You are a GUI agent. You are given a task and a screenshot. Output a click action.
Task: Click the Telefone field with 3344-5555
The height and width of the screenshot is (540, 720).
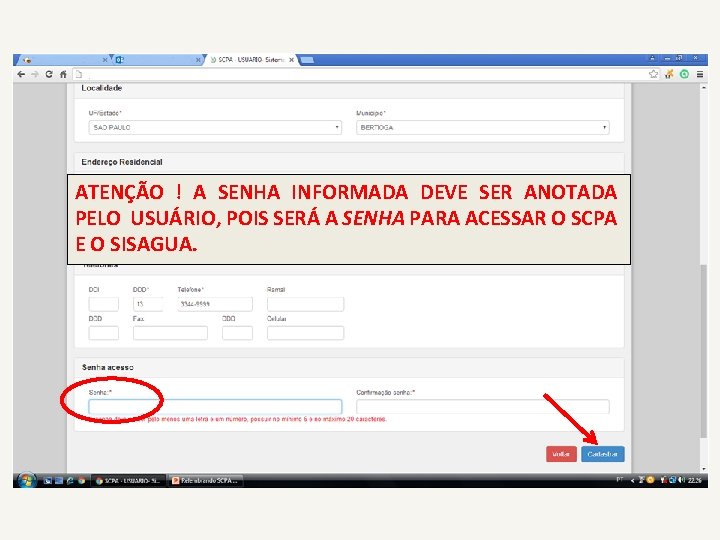coord(215,304)
